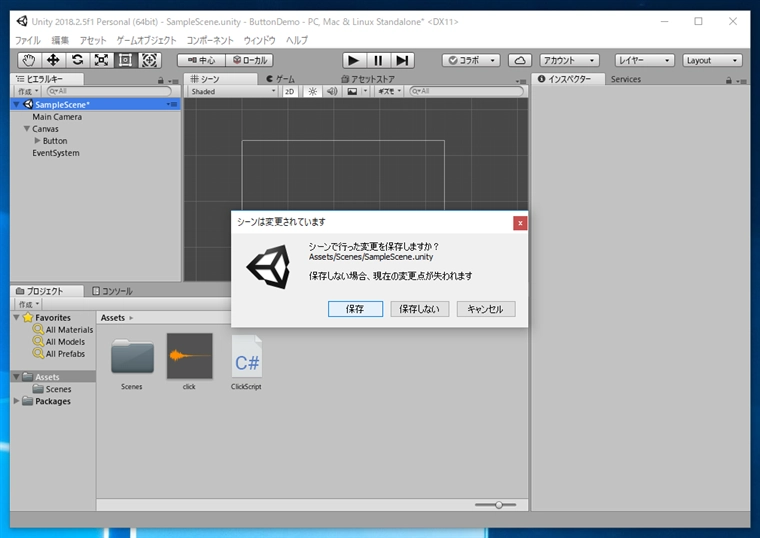Click the Pause button
Screen dimensions: 760x538
[378, 60]
